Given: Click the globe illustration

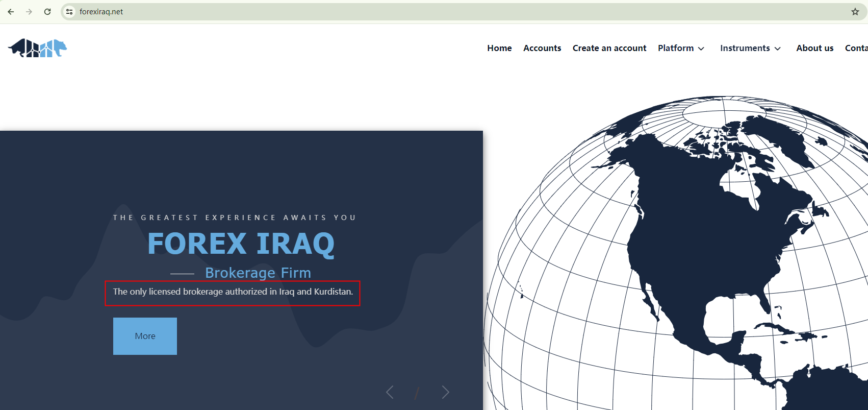Looking at the screenshot, I should 676,253.
